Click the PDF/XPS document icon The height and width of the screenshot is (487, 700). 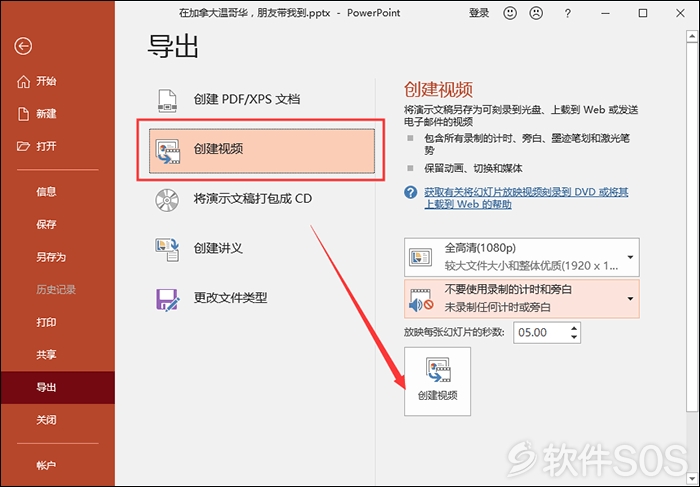click(x=167, y=100)
